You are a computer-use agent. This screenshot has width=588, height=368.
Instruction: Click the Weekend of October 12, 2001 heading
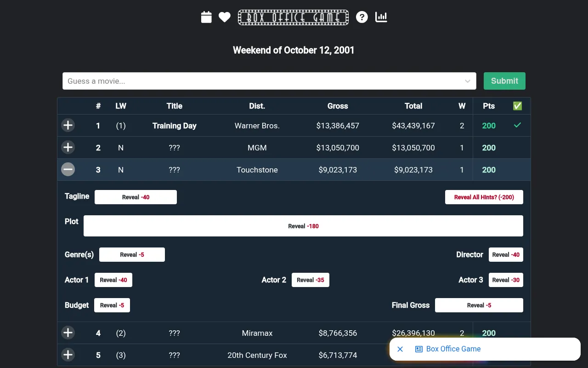[294, 50]
